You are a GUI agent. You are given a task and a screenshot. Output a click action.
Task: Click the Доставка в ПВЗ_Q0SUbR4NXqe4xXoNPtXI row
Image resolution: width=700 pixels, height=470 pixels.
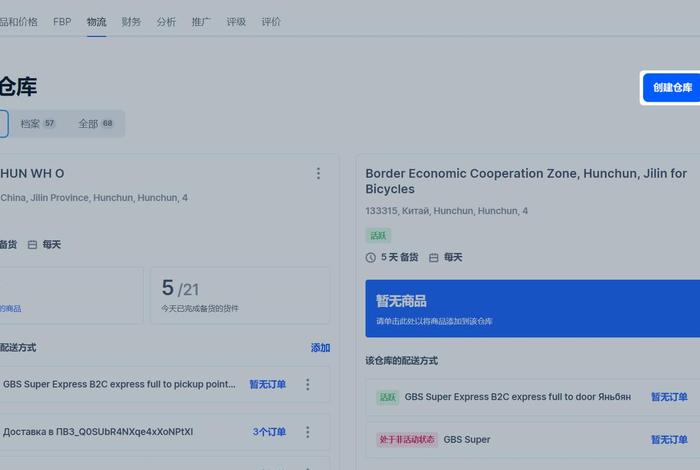[x=165, y=432]
